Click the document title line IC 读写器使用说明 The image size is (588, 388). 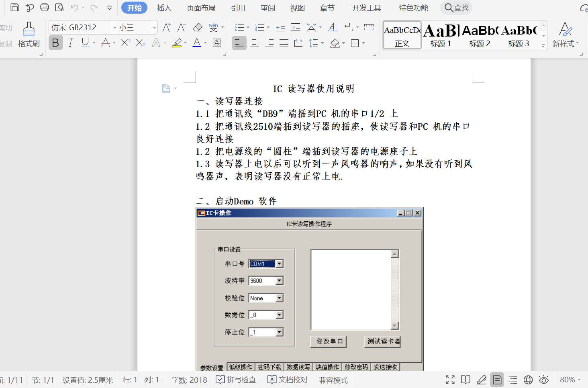(x=314, y=89)
